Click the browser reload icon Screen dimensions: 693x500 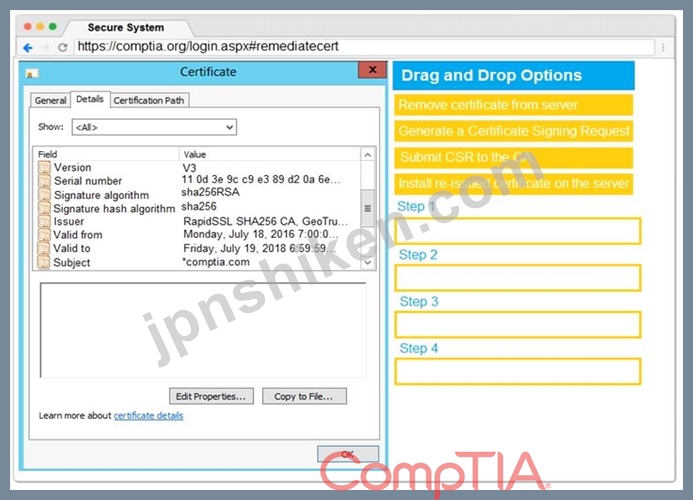[x=62, y=47]
